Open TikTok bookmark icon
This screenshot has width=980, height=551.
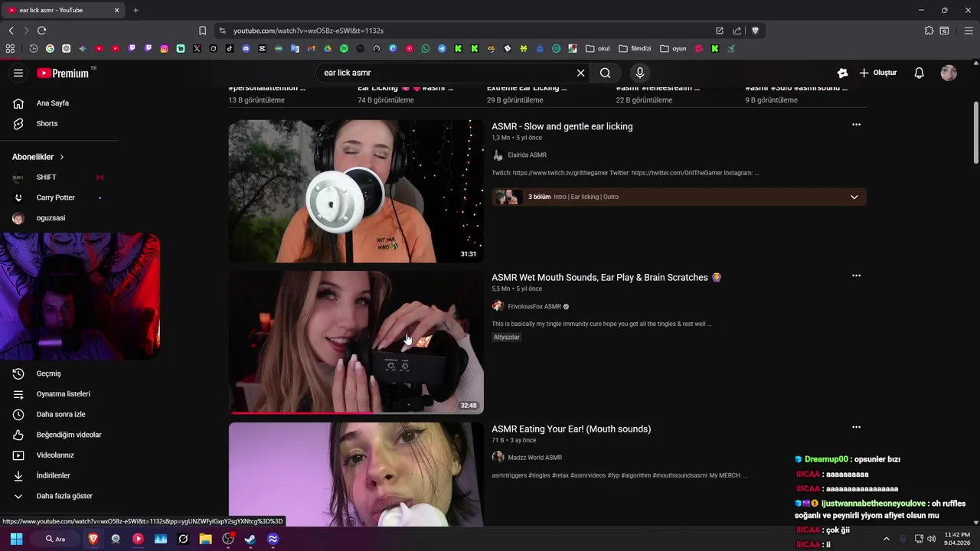(x=230, y=48)
